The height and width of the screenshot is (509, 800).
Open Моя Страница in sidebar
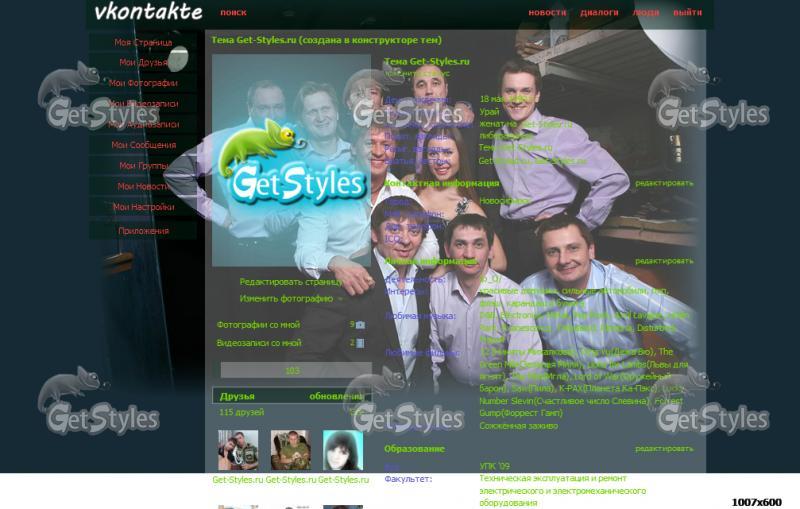tap(143, 43)
